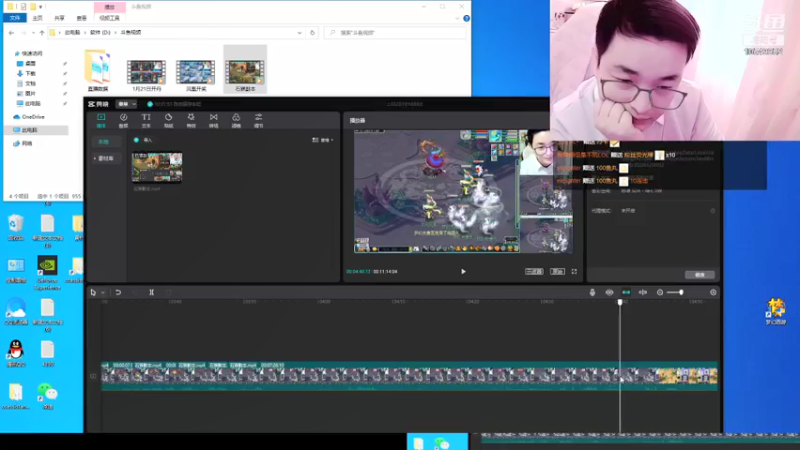Expand the address bar history dropdown
This screenshot has height=450, width=800.
(x=299, y=33)
